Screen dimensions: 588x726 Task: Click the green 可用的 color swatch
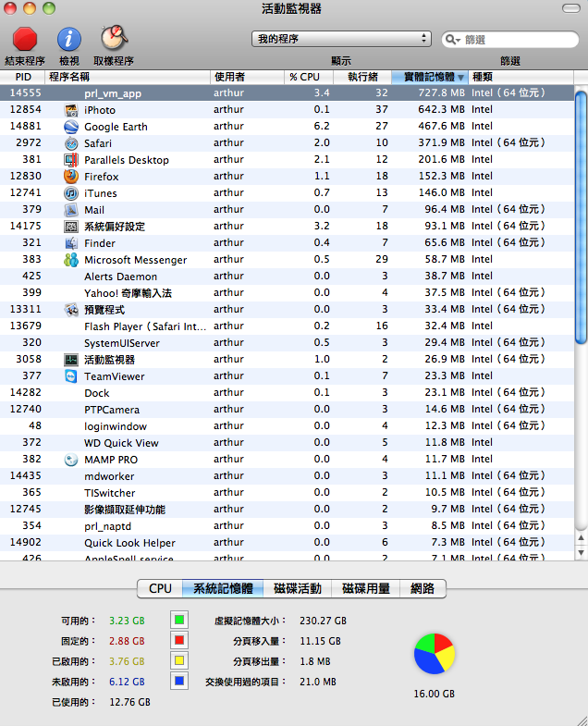pos(179,620)
